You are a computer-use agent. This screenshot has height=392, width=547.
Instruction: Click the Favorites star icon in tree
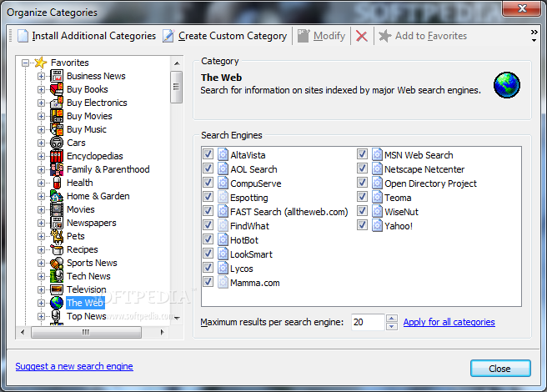point(41,63)
